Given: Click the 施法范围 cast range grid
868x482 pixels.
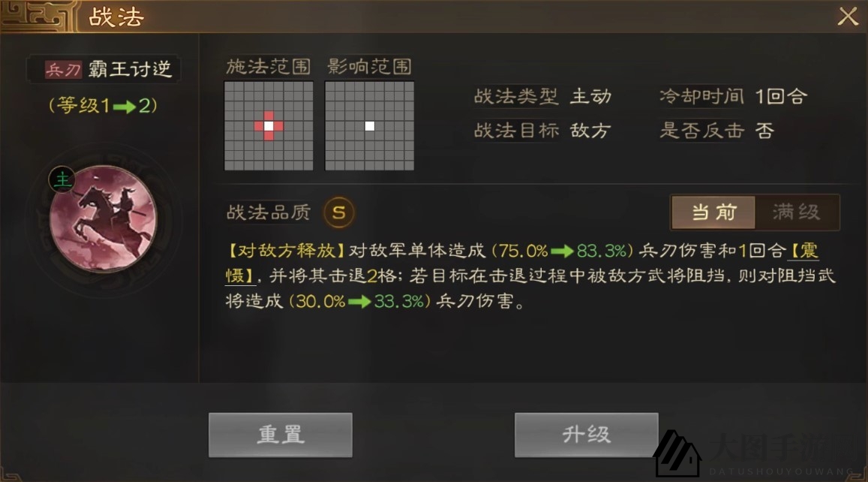Looking at the screenshot, I should [269, 126].
